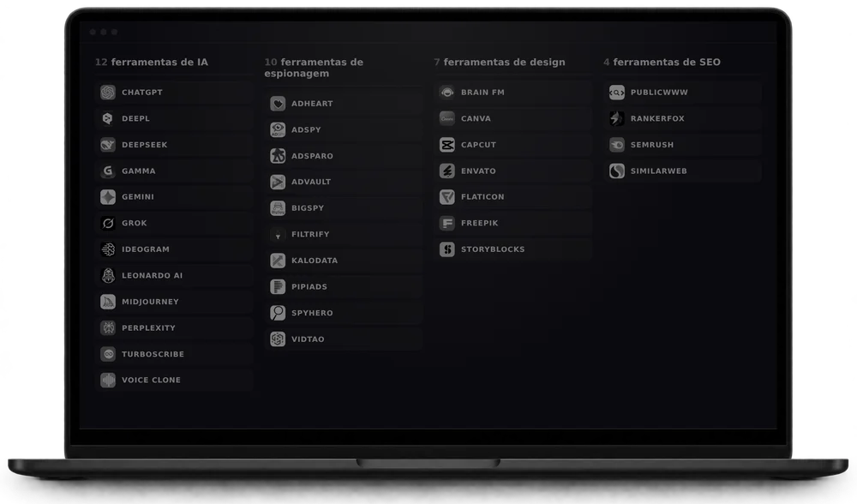Open the GEMINI entry text
Image resolution: width=857 pixels, height=504 pixels.
[x=138, y=197]
